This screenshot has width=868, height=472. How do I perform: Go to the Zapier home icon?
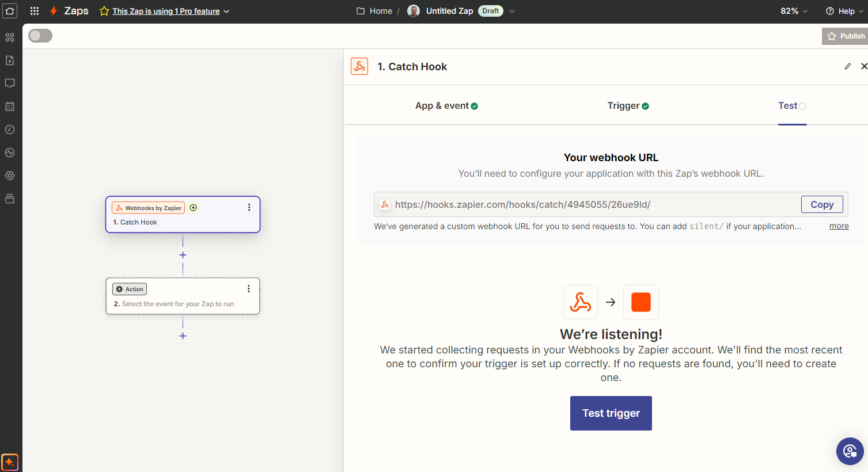pyautogui.click(x=10, y=11)
